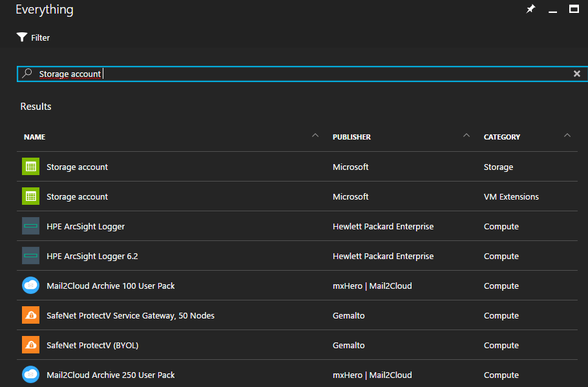Click the Mail2Cloud Archive 250 User Pack icon
This screenshot has height=387, width=588.
click(31, 374)
